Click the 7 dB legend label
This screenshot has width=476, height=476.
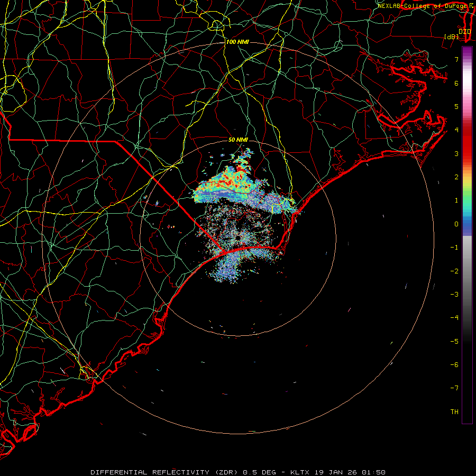pyautogui.click(x=456, y=59)
